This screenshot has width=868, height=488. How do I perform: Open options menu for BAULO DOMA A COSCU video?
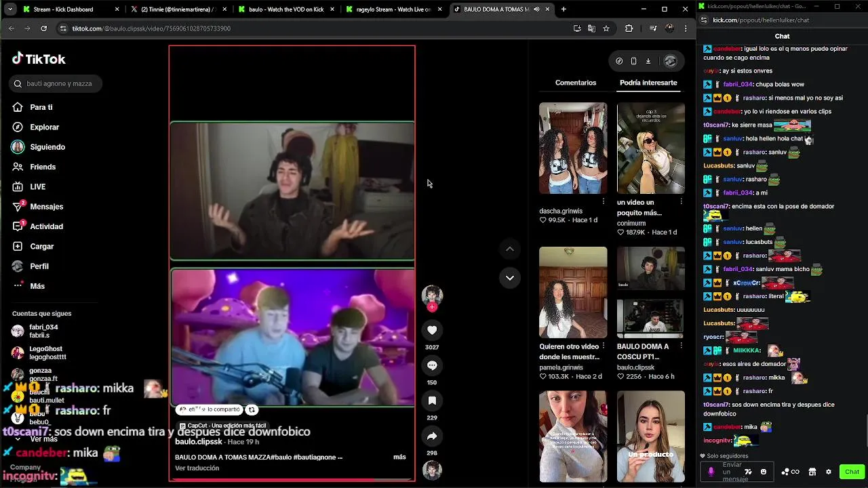[681, 346]
